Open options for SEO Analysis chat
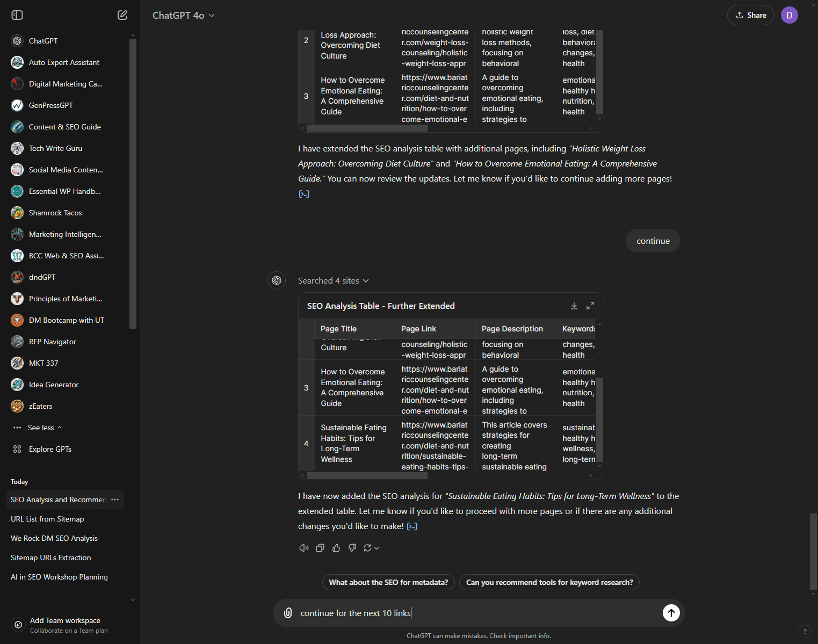The image size is (818, 644). click(115, 500)
